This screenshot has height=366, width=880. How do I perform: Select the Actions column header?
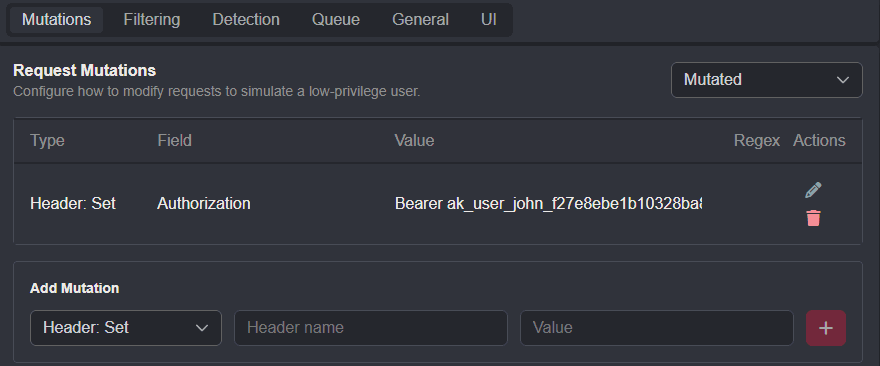[819, 140]
